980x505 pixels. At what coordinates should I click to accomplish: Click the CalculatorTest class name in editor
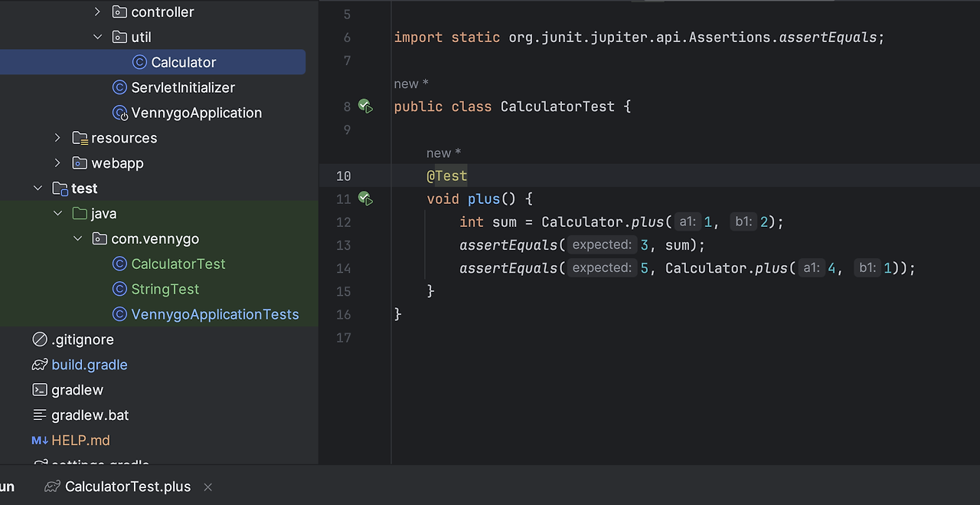(557, 107)
